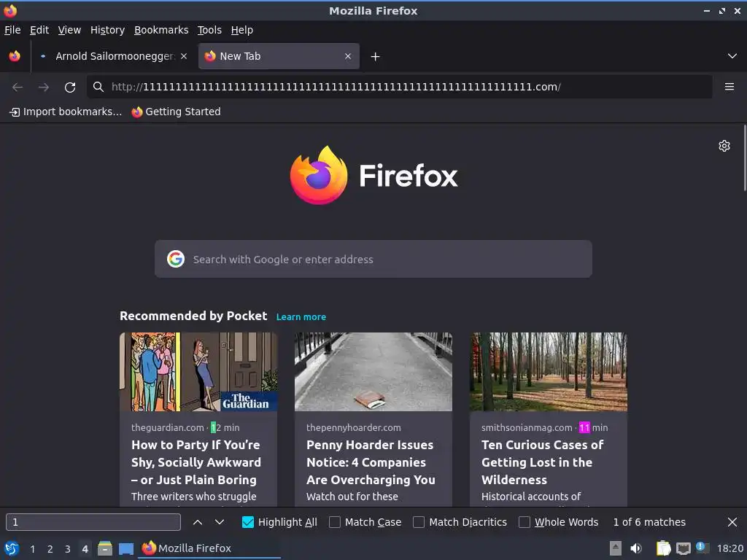This screenshot has width=747, height=560.
Task: Click the forward navigation arrow
Action: pyautogui.click(x=43, y=87)
